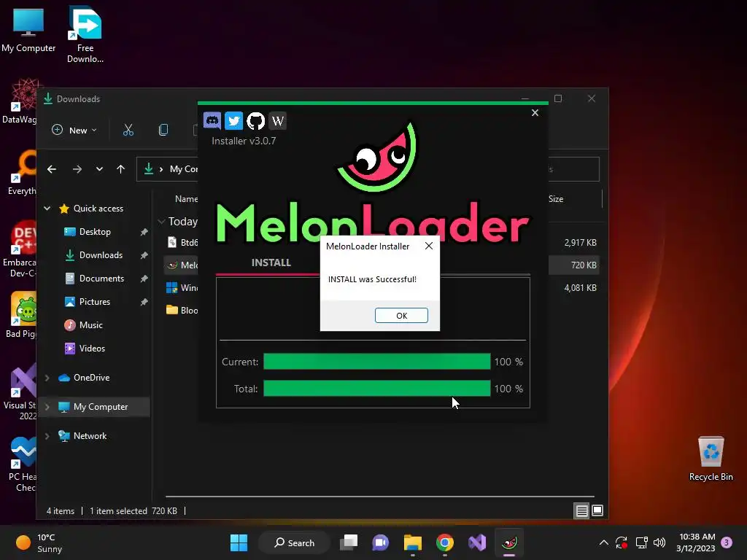
Task: Open the weather widget showing 10°C Sunny
Action: 39,542
